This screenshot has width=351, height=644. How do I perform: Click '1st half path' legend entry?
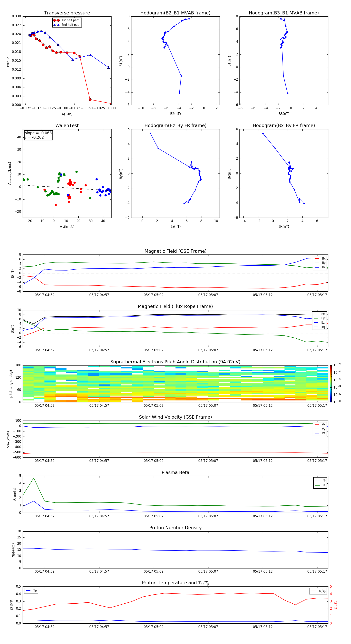click(x=67, y=20)
